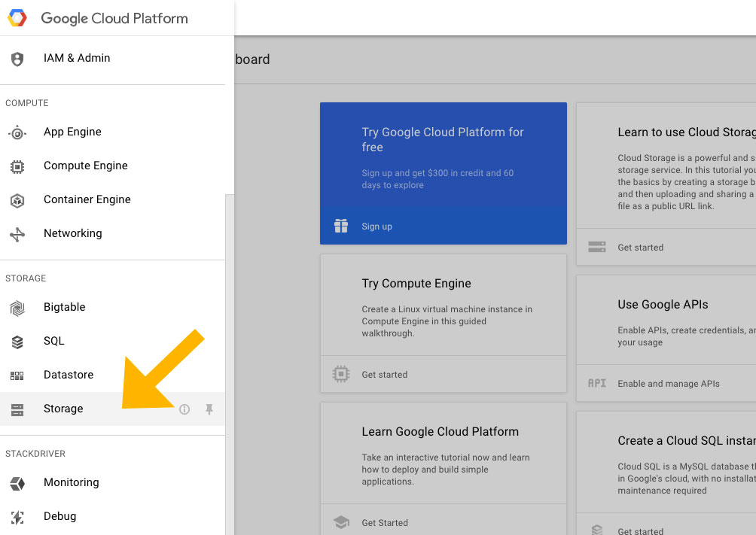This screenshot has width=756, height=535.
Task: Show info for the Storage menu item
Action: click(184, 409)
